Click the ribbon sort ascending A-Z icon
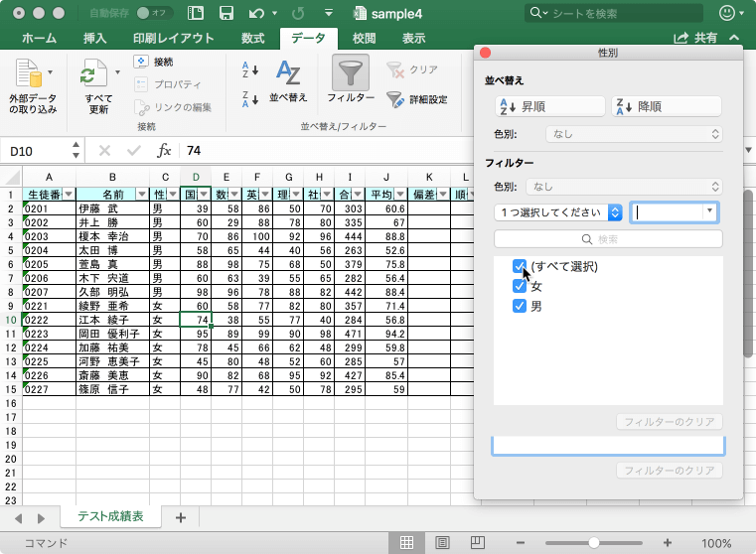 click(249, 69)
